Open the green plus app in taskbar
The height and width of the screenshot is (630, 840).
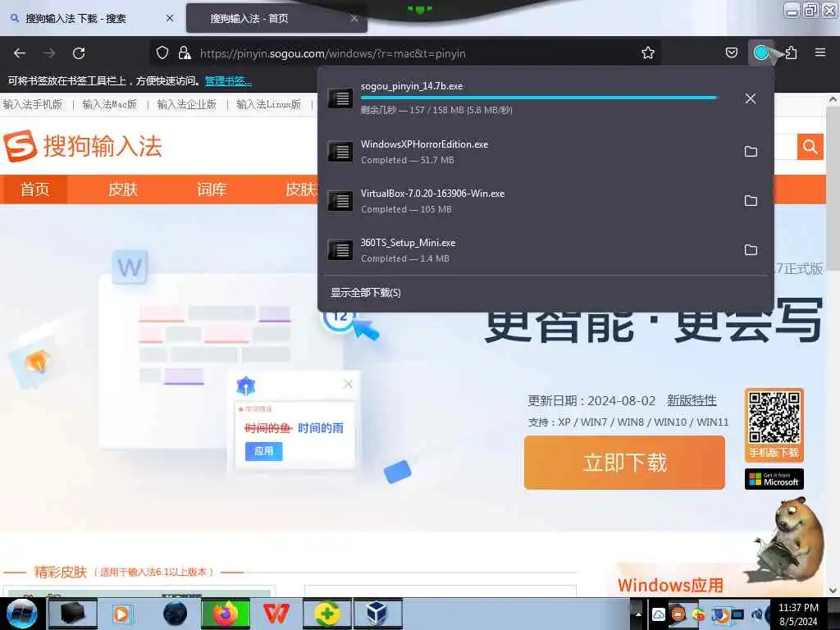pos(326,614)
